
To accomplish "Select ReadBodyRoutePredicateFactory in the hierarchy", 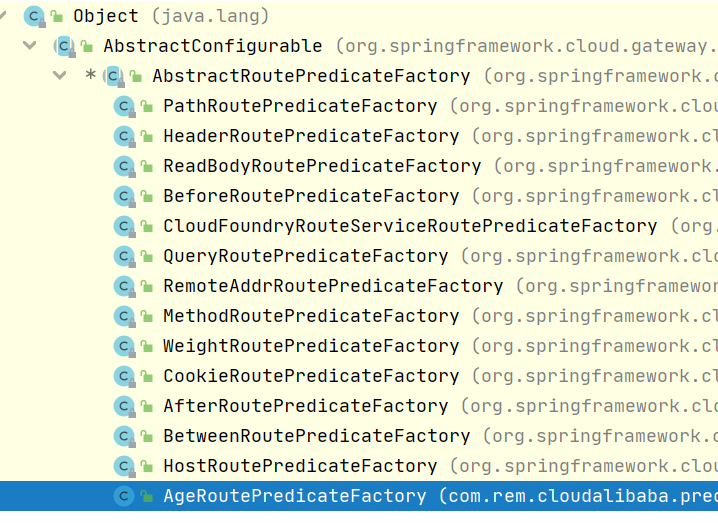I will click(322, 166).
